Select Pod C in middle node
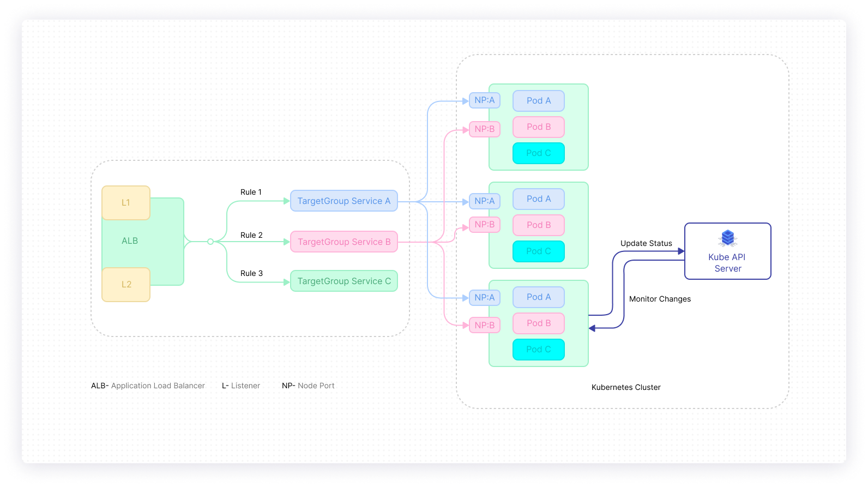 539,251
